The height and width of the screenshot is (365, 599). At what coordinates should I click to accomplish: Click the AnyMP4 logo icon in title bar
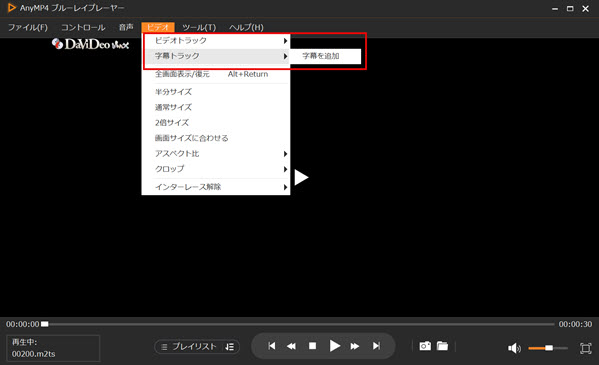(x=12, y=8)
